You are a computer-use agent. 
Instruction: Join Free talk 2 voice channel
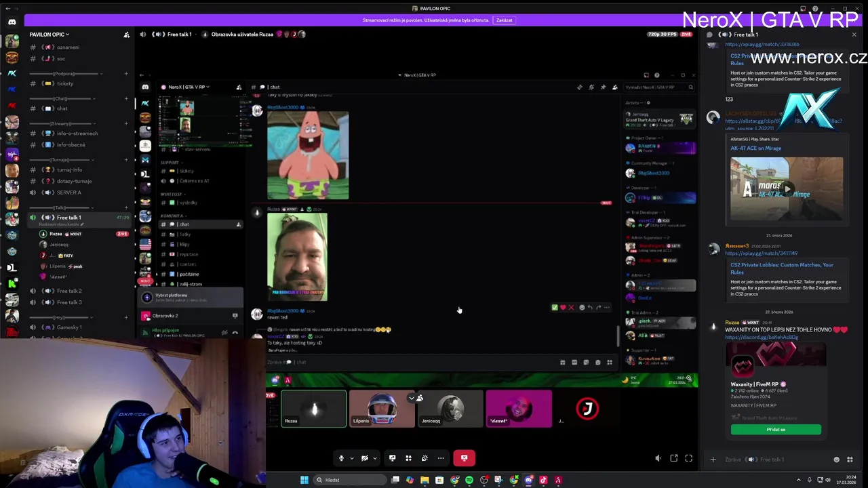pyautogui.click(x=79, y=291)
